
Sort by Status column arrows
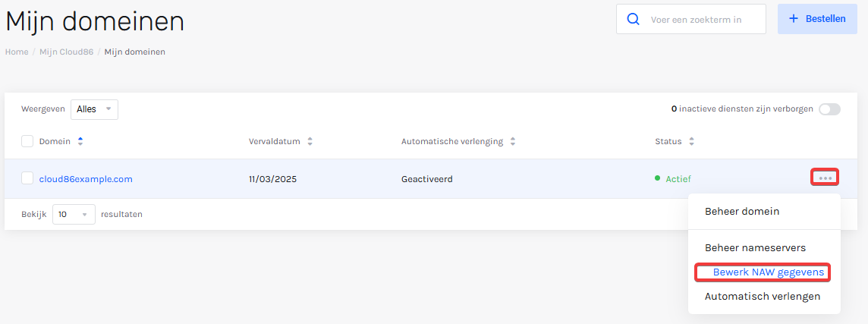click(x=691, y=141)
